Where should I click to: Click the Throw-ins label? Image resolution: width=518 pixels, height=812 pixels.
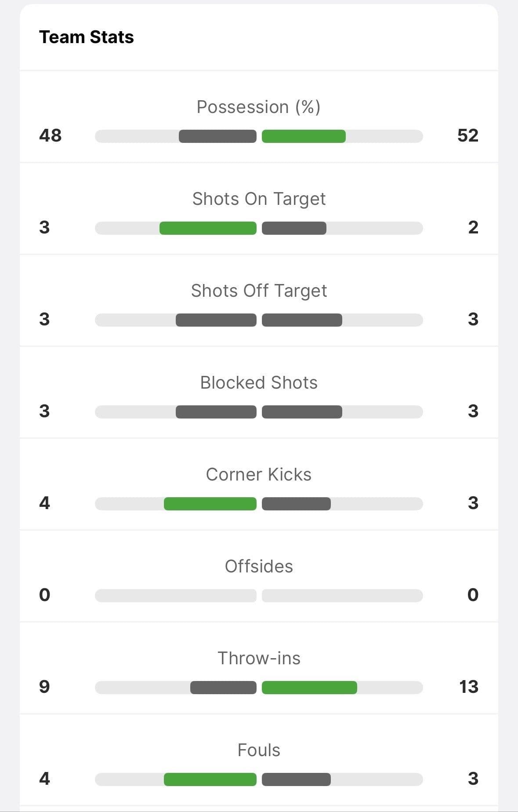(259, 658)
